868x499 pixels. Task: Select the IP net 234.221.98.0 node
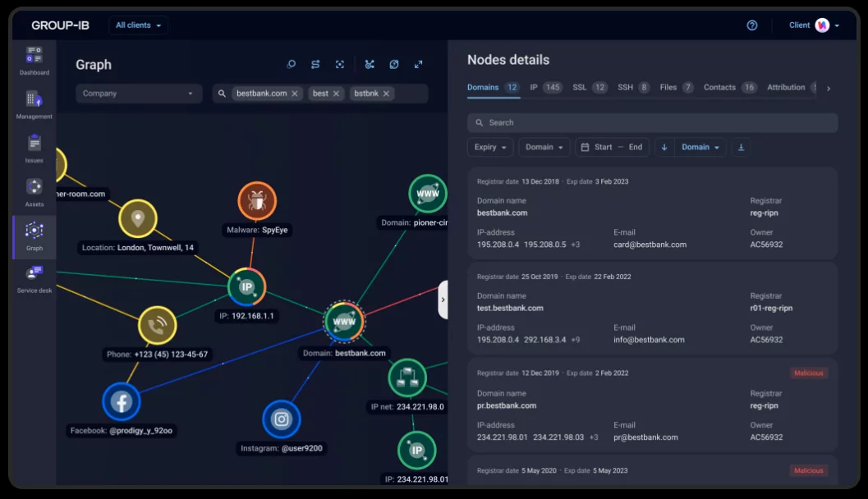point(407,378)
